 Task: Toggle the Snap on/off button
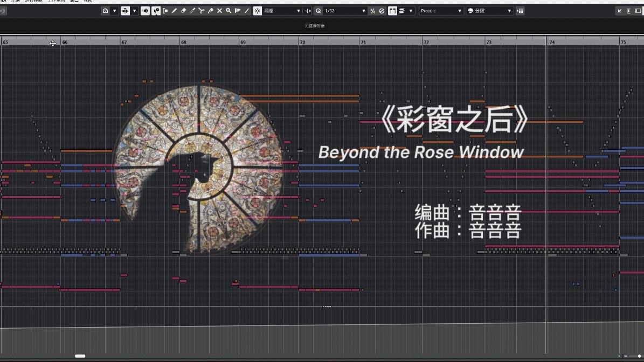(257, 11)
